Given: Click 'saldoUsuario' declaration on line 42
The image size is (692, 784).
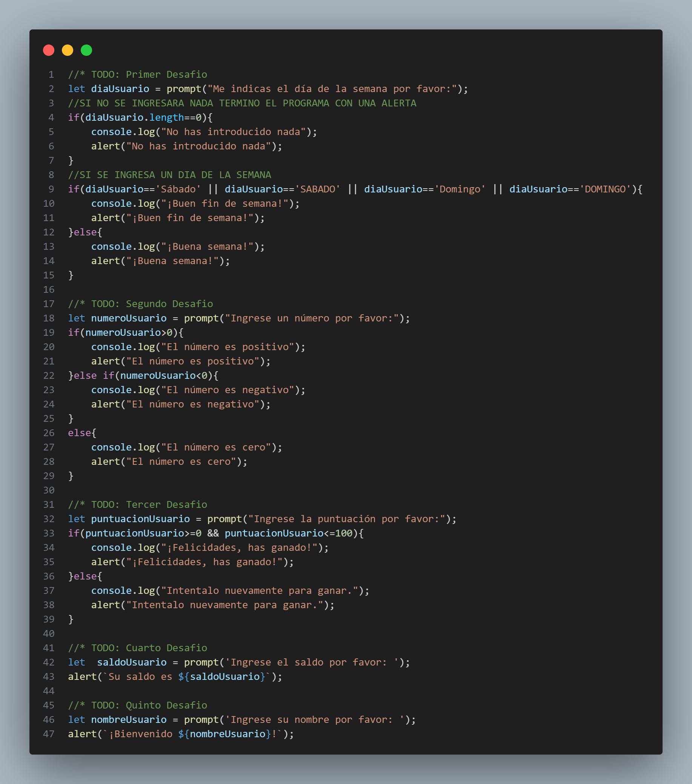Looking at the screenshot, I should tap(132, 663).
